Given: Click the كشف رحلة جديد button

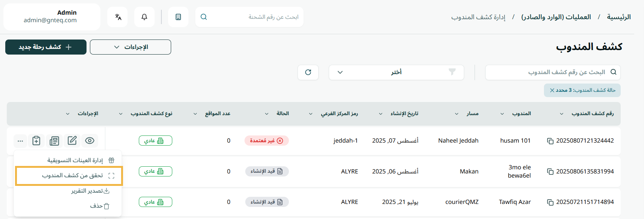Looking at the screenshot, I should click(x=46, y=47).
